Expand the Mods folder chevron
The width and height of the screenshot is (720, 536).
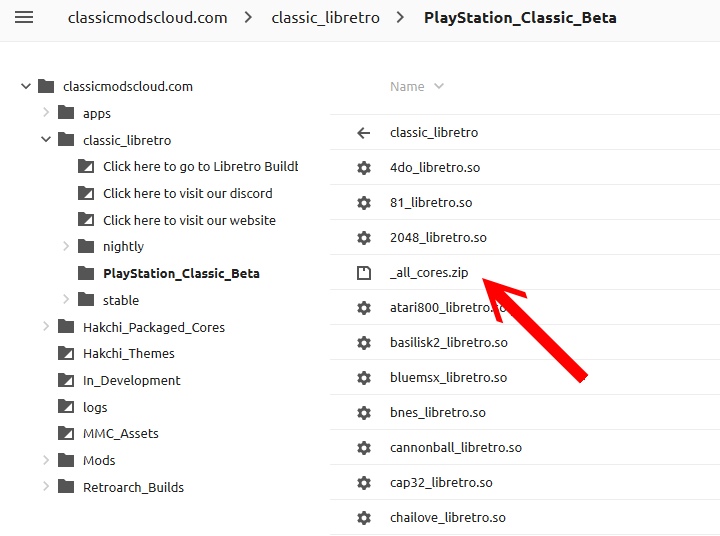[x=46, y=460]
